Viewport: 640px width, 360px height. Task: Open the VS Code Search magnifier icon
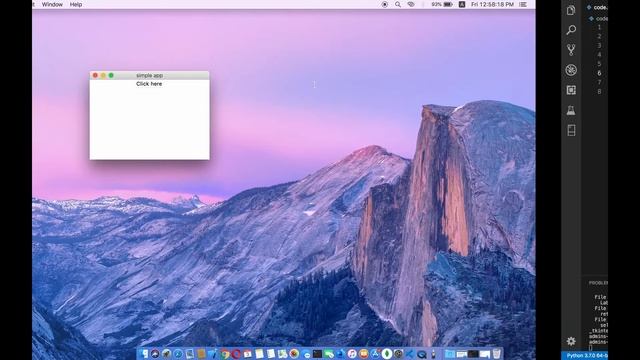571,29
